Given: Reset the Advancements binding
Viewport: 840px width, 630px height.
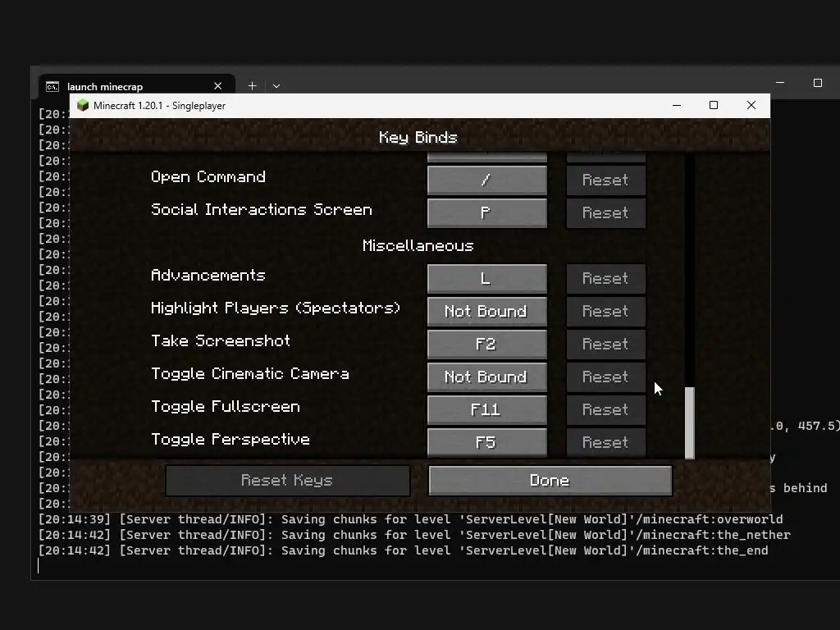Looking at the screenshot, I should [x=606, y=279].
